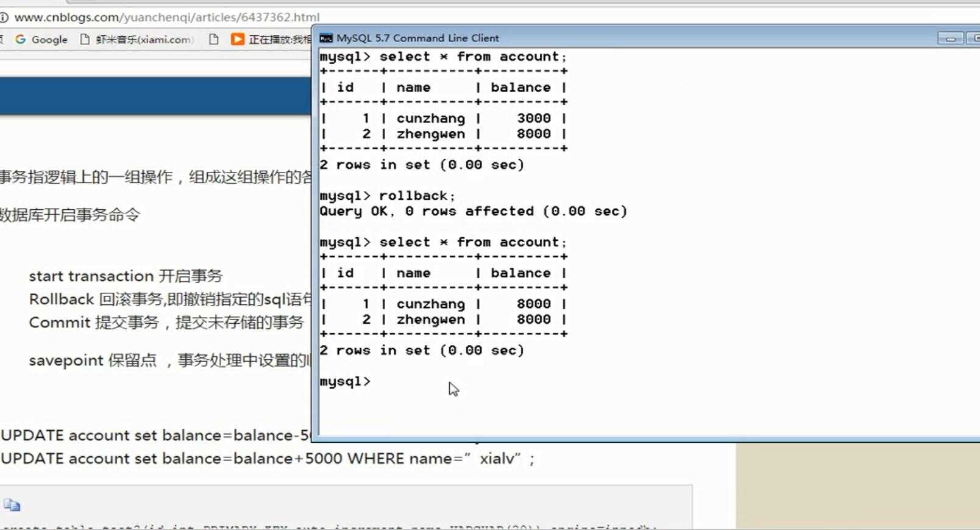The height and width of the screenshot is (530, 980).
Task: Click the 'rollback;' command text
Action: tap(417, 196)
